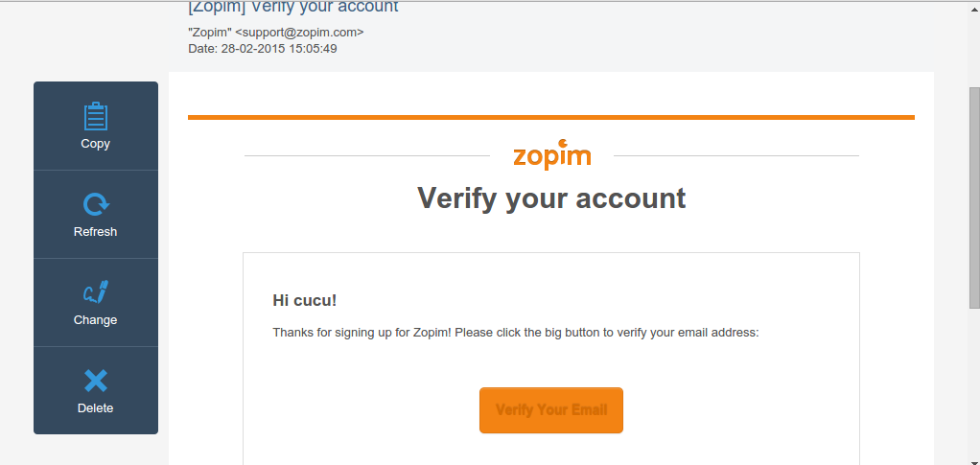Select the "Delete" text label in sidebar

coord(95,408)
